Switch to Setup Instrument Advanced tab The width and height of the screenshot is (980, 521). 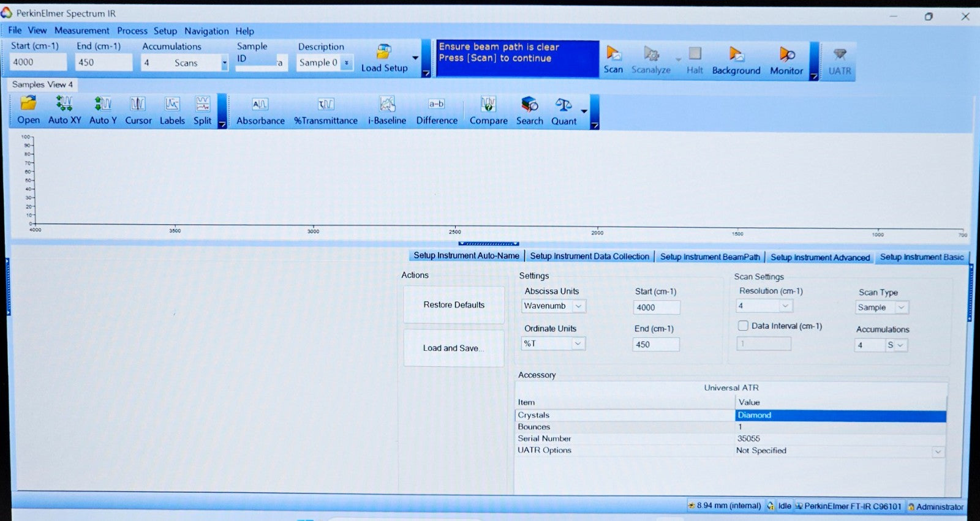820,258
